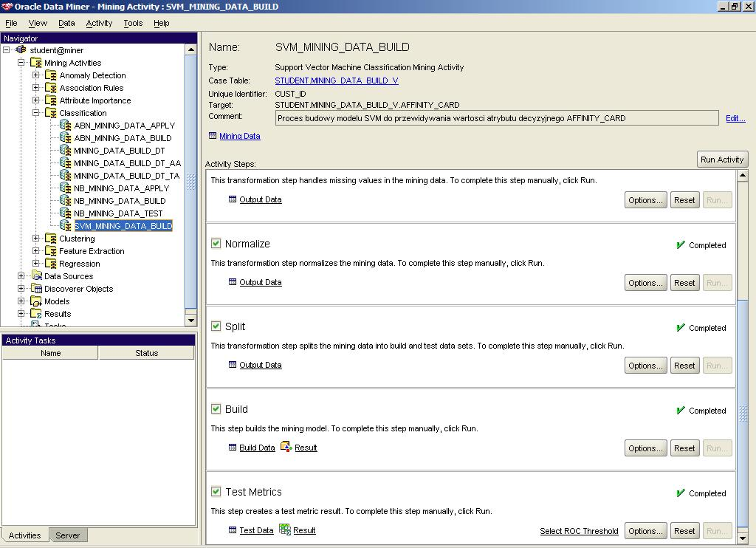Click the Run Activity button
The height and width of the screenshot is (548, 756).
[722, 160]
